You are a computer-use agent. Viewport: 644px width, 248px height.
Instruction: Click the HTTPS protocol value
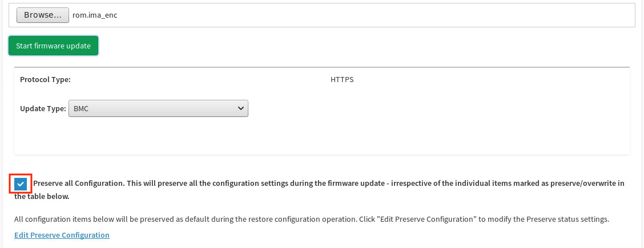point(342,79)
